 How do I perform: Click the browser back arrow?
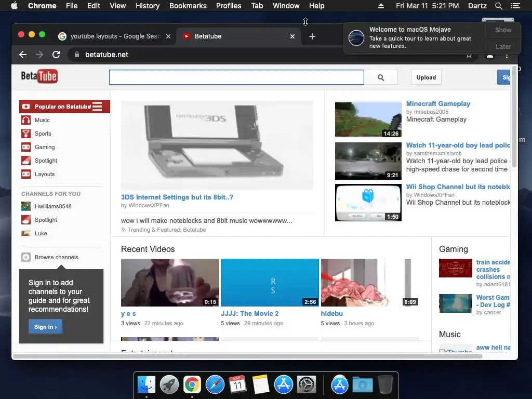click(23, 55)
